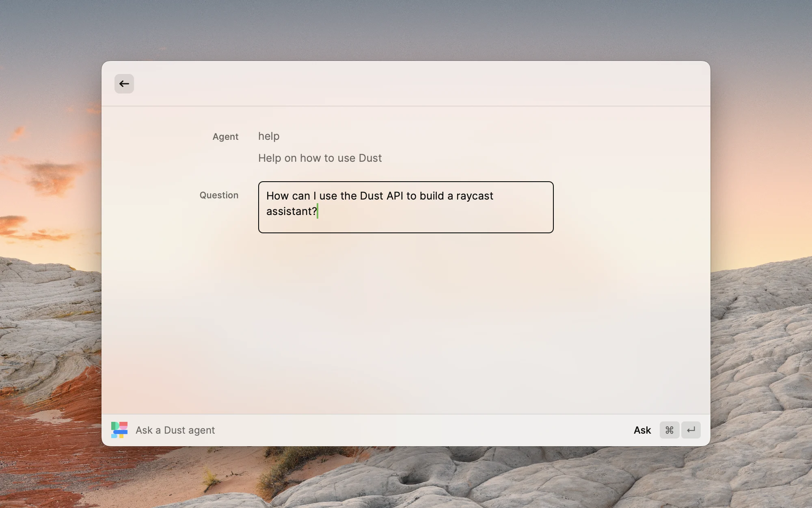Click on "Dust API" in the question

coord(381,196)
